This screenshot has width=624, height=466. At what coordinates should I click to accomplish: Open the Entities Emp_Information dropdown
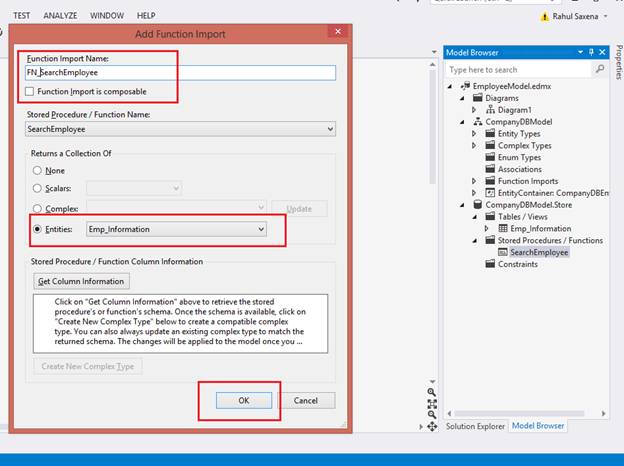tap(176, 229)
